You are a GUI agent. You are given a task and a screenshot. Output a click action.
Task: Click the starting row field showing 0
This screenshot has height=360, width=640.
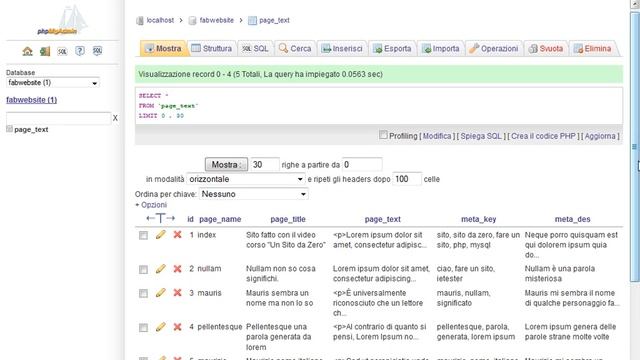[362, 164]
